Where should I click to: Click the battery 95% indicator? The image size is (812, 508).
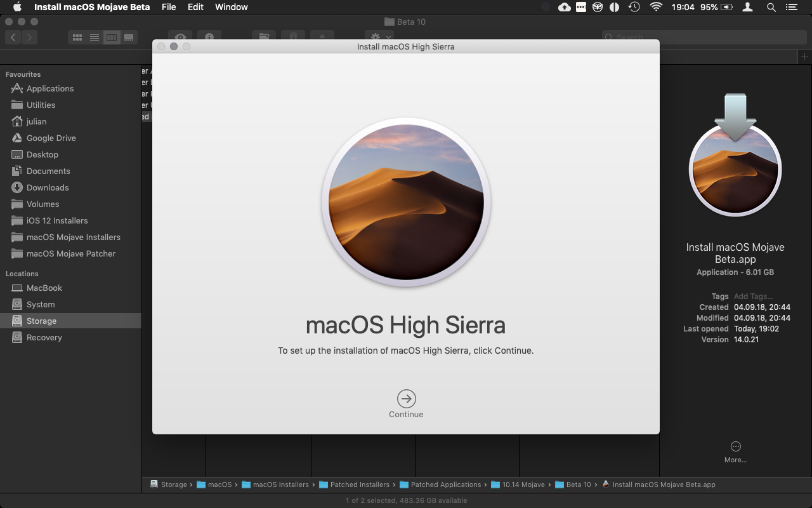pyautogui.click(x=716, y=7)
